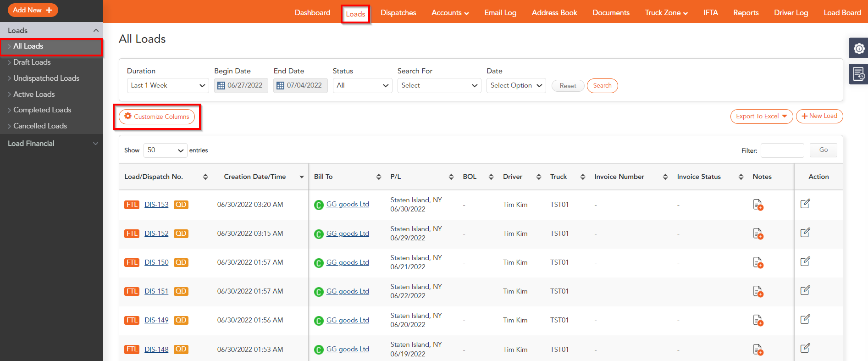Expand the Export To Excel dropdown
Screen dimensions: 868x361
coord(762,117)
